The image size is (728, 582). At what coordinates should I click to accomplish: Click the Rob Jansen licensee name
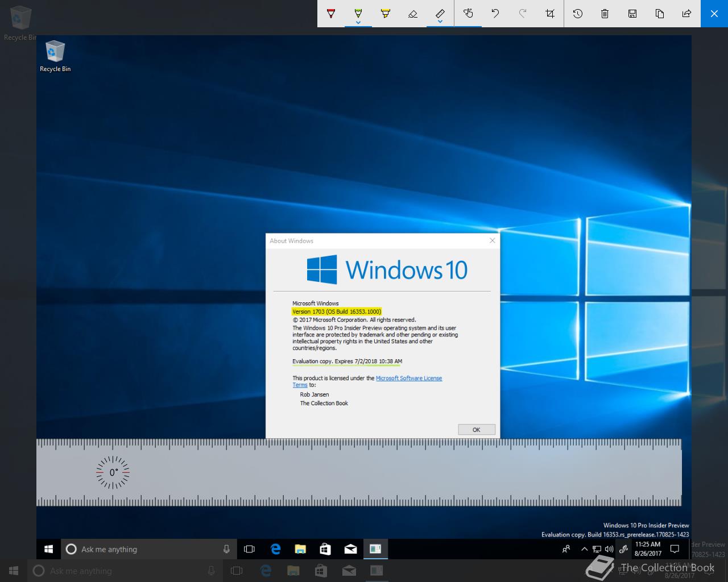click(315, 394)
